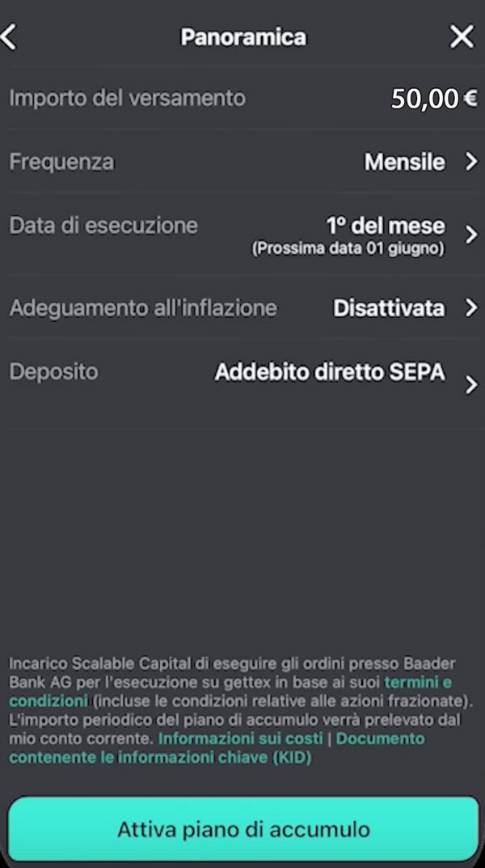The image size is (485, 868).
Task: Open Adeguamento all'inflazione settings via chevron
Action: pos(471,308)
